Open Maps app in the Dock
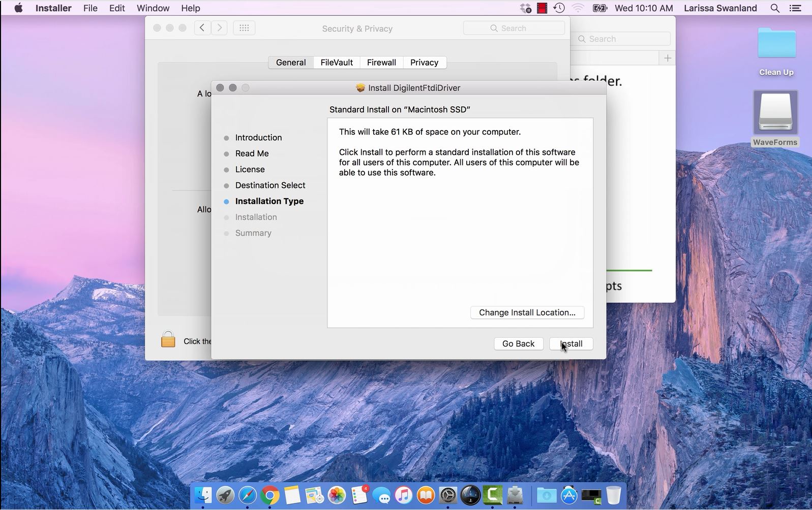The image size is (812, 510). 314,495
